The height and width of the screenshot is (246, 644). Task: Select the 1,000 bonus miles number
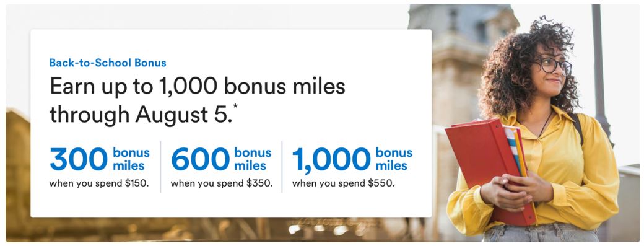coord(331,159)
